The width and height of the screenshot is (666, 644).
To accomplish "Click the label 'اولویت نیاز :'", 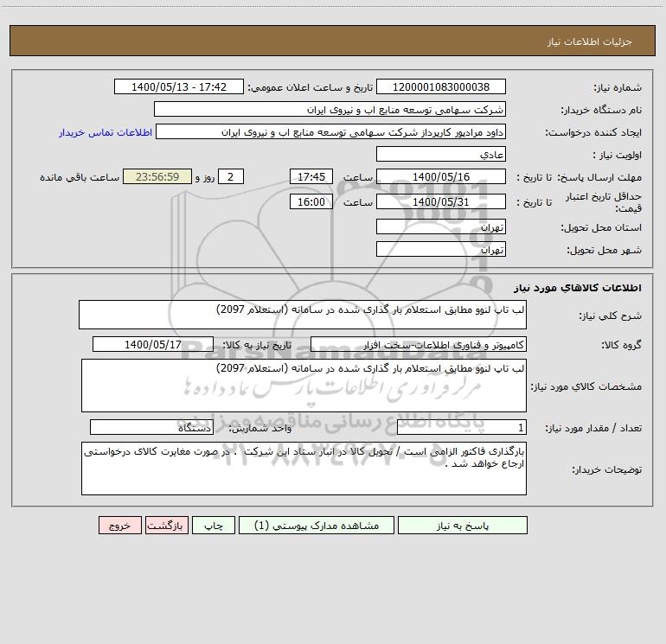I will pos(618,156).
